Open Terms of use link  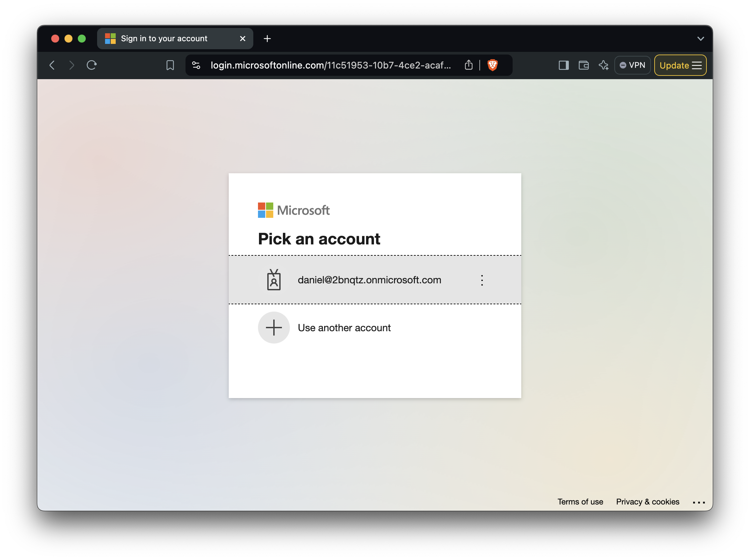580,502
